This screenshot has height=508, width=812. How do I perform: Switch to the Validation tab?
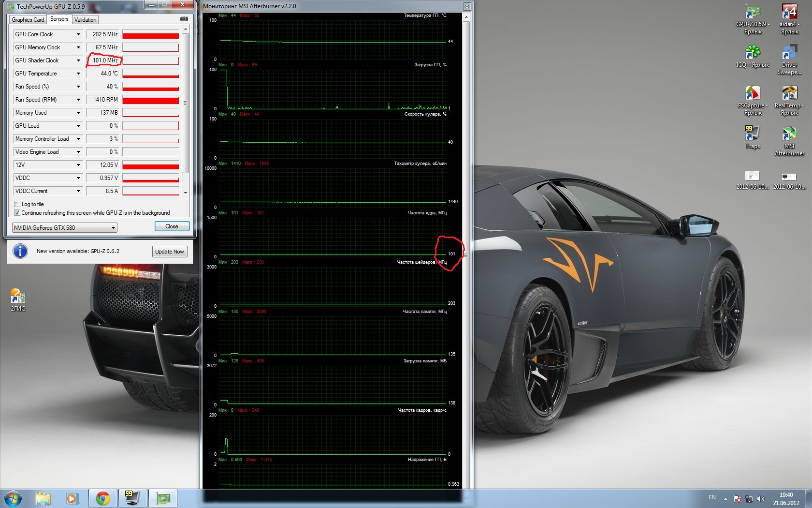[85, 20]
